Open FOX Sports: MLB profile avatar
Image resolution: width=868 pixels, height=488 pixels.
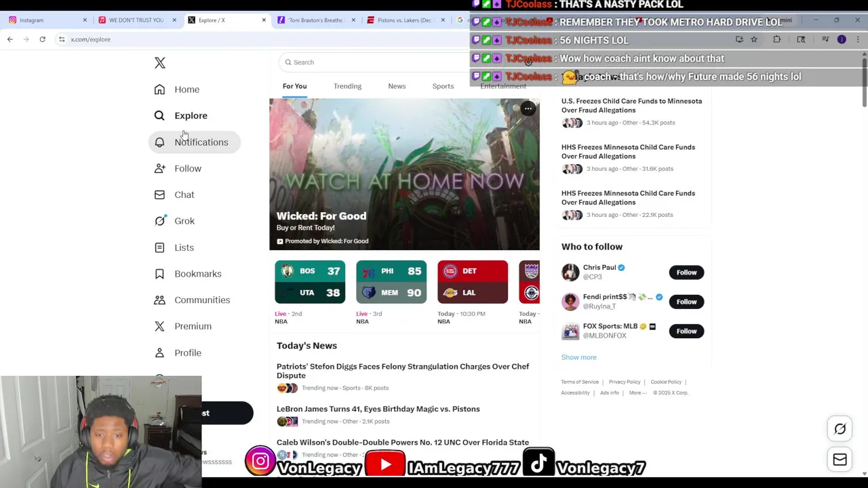[570, 331]
